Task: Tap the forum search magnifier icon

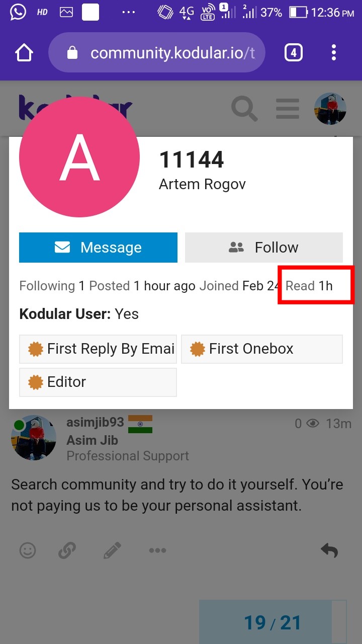Action: point(244,108)
